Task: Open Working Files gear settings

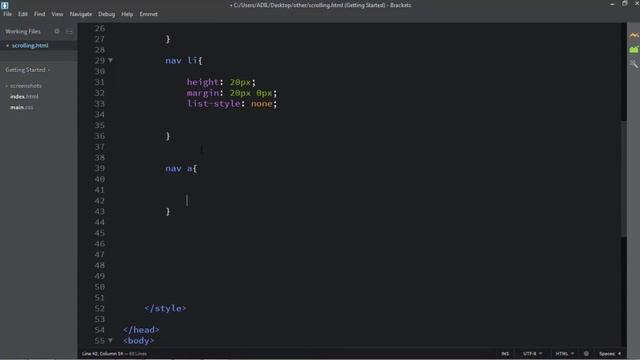Action: pos(57,31)
